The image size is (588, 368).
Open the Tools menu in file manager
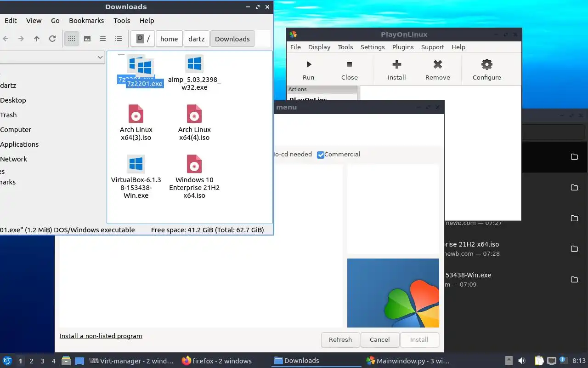[x=122, y=21]
